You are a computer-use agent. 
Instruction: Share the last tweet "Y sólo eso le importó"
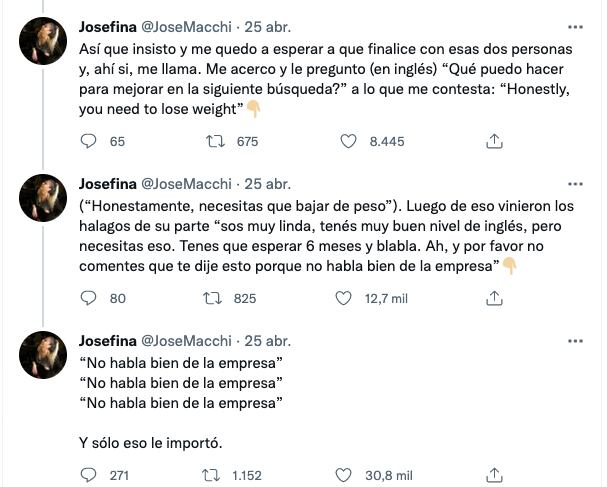point(493,476)
